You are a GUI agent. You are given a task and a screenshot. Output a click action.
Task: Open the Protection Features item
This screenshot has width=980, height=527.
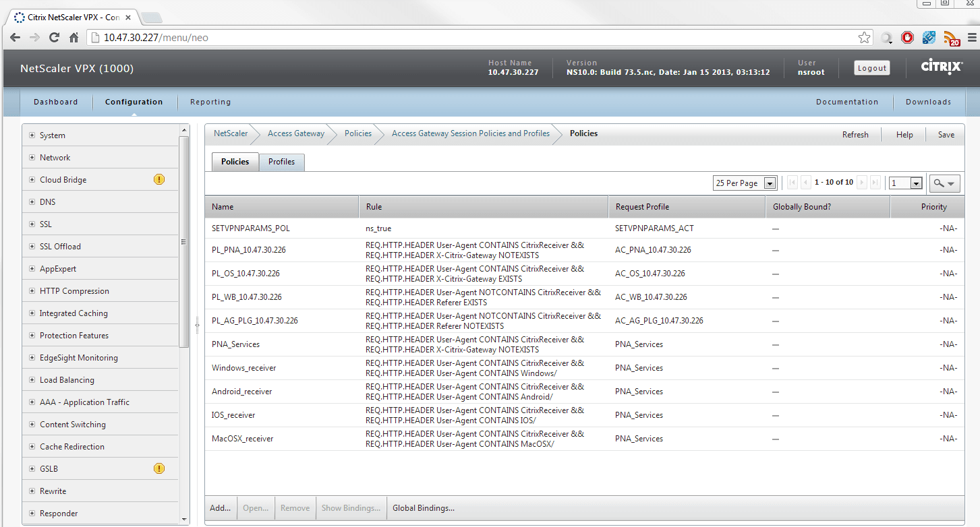click(74, 336)
